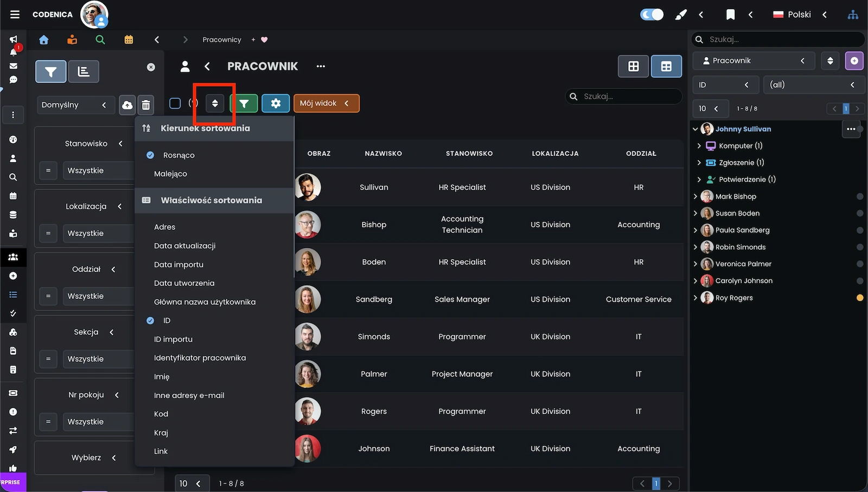The image size is (868, 492).
Task: Click the cloud upload icon
Action: 127,105
